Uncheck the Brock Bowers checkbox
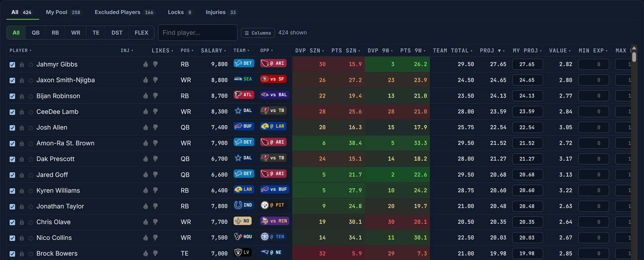This screenshot has width=644, height=260. pyautogui.click(x=12, y=254)
